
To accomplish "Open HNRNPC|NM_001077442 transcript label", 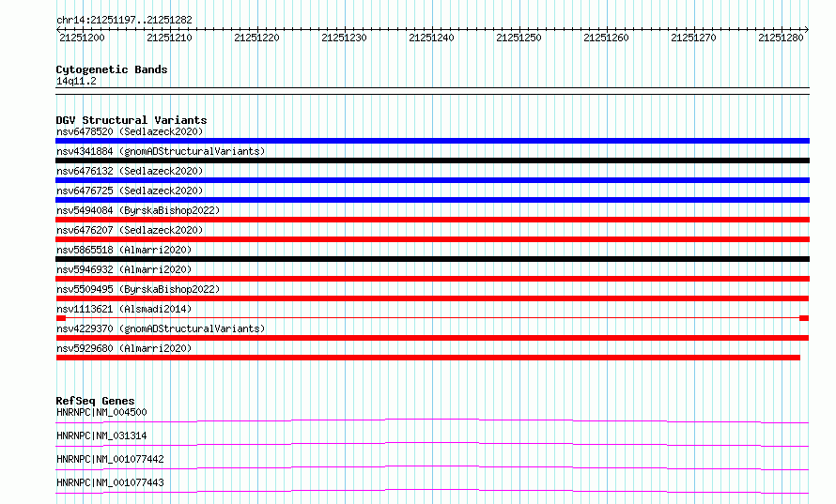I will [x=110, y=459].
